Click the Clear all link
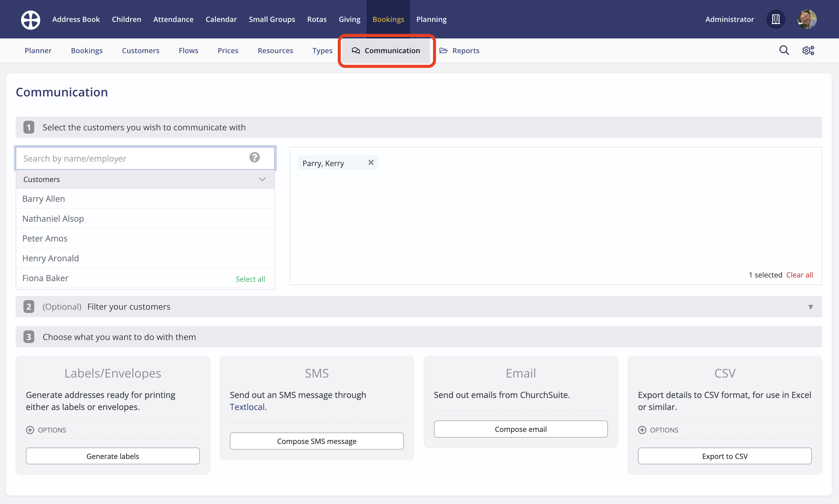 point(799,275)
